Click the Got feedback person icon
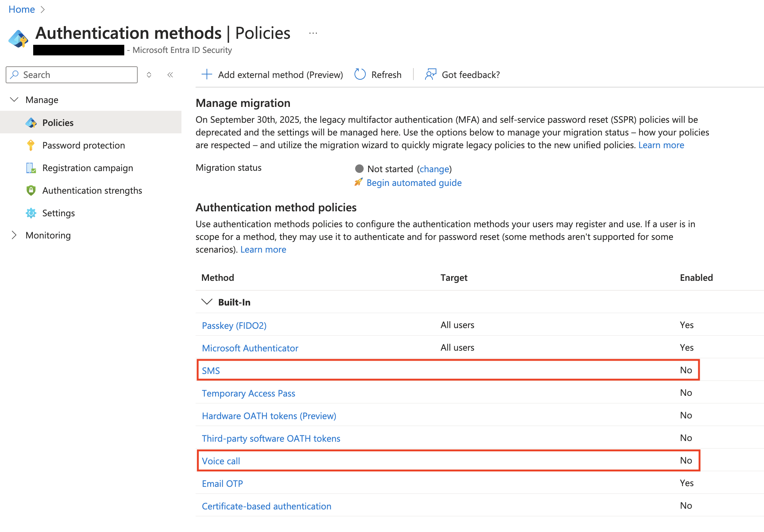This screenshot has width=764, height=532. [x=430, y=74]
